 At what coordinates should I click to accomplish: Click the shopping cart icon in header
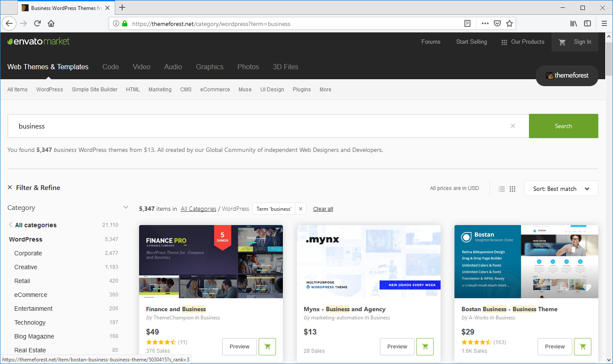(x=562, y=42)
